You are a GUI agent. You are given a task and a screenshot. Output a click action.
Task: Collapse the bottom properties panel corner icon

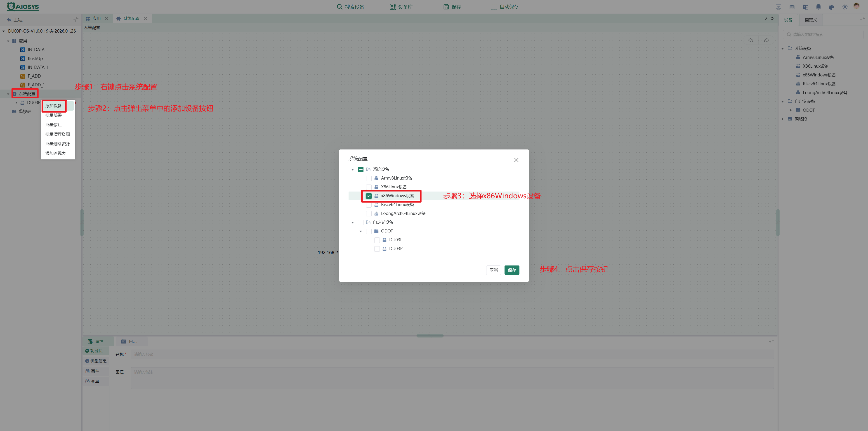pyautogui.click(x=771, y=341)
